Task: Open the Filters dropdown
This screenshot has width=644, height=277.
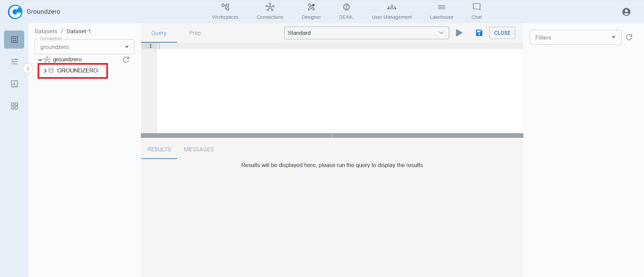Action: click(x=575, y=37)
